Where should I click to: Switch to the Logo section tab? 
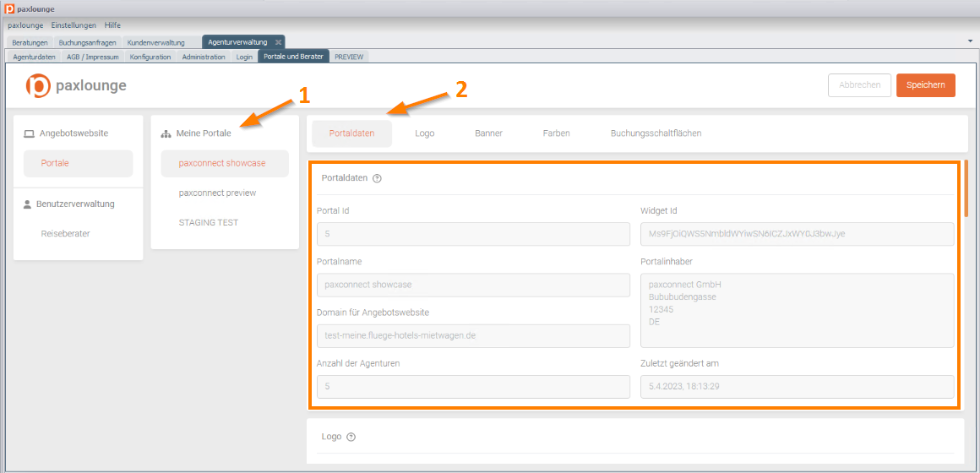click(x=425, y=133)
